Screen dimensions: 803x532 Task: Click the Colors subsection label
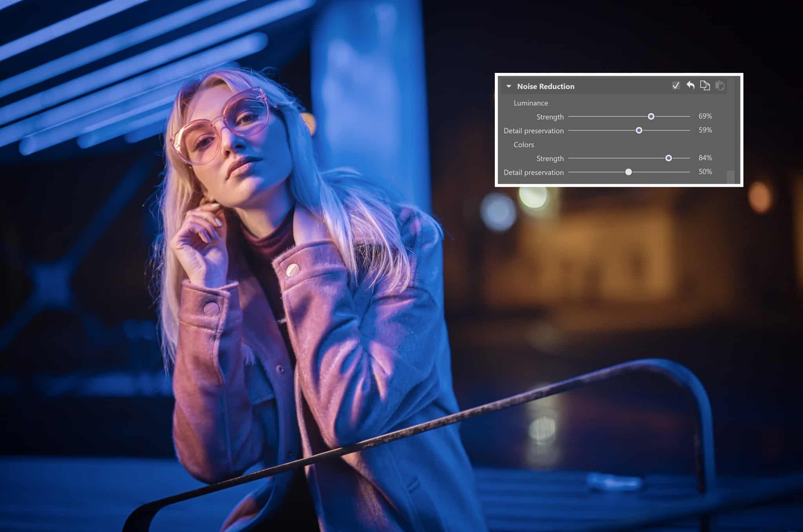pyautogui.click(x=523, y=145)
